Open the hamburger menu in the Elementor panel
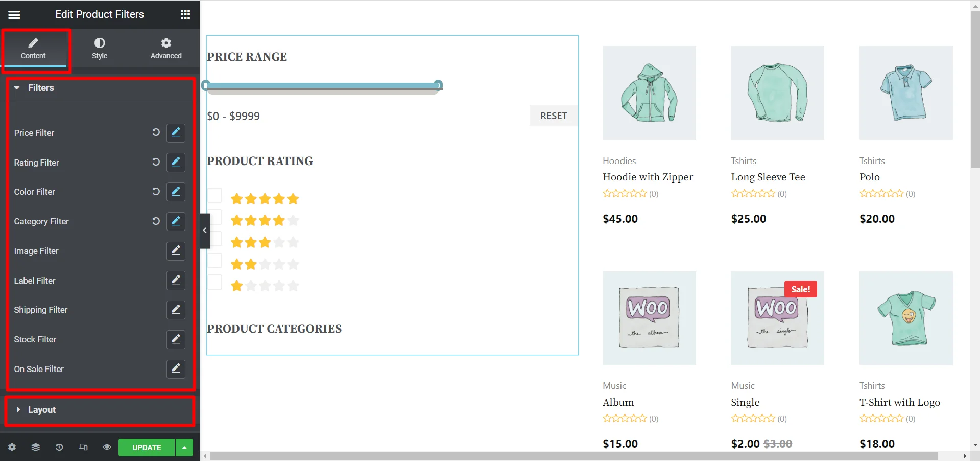Screen dimensions: 980x461 pyautogui.click(x=14, y=14)
